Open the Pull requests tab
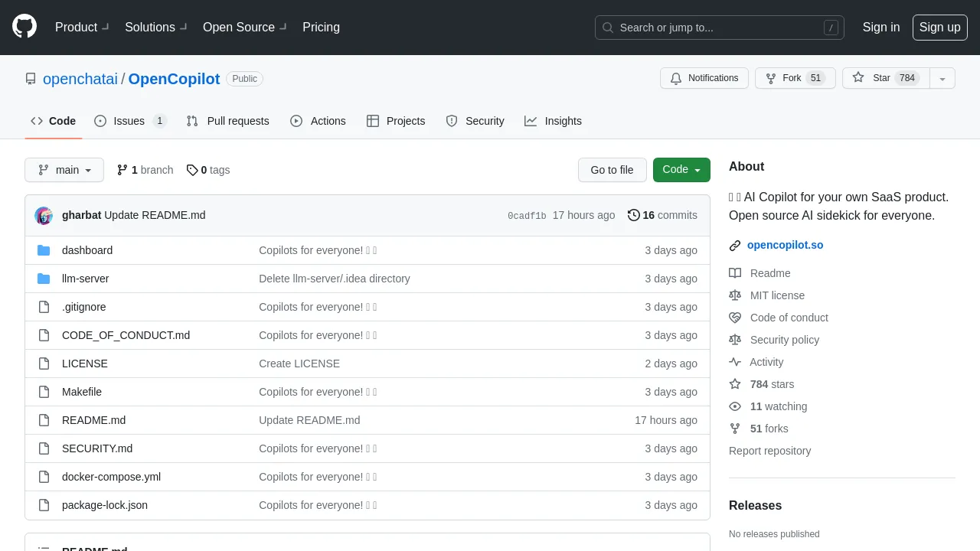This screenshot has width=980, height=551. [228, 121]
